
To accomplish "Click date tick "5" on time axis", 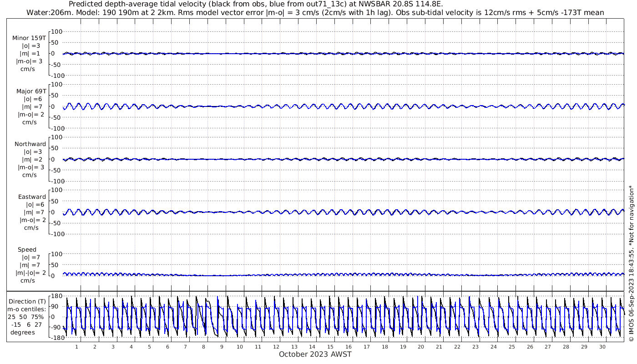I will 149,347.
